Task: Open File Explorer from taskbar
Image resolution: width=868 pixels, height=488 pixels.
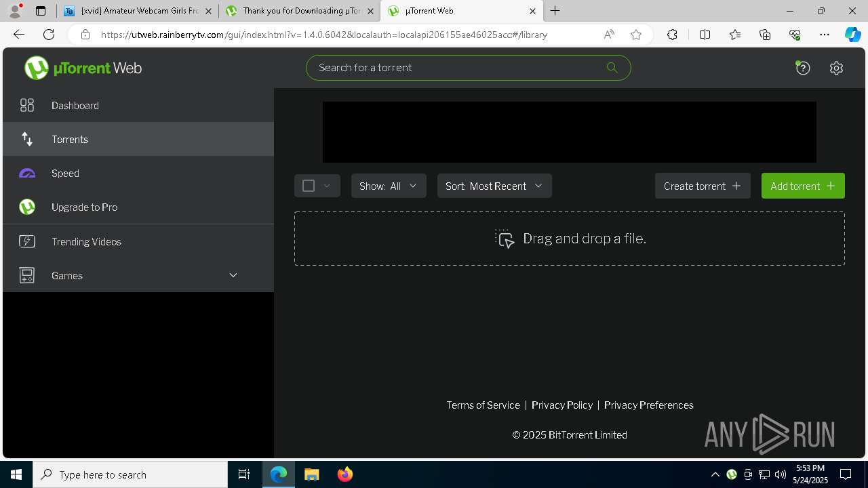Action: coord(311,474)
